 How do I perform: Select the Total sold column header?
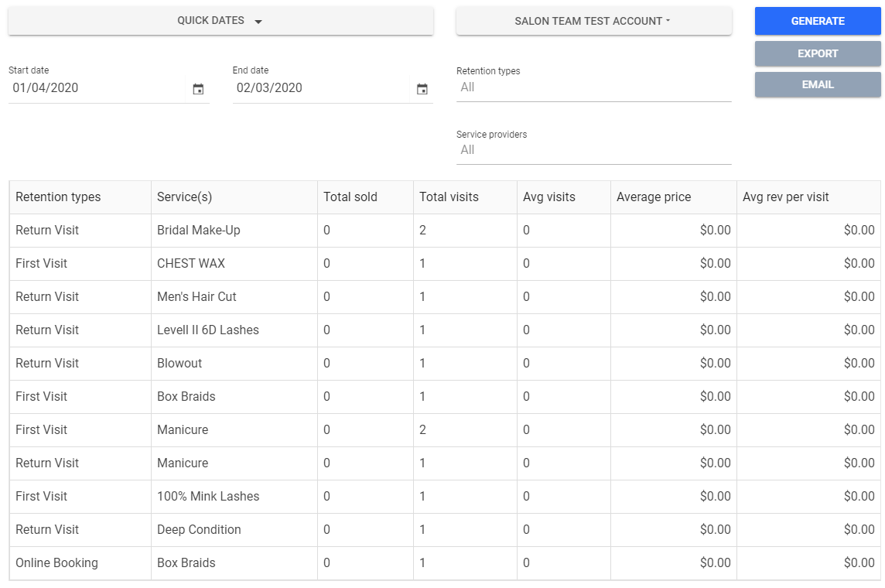(350, 197)
